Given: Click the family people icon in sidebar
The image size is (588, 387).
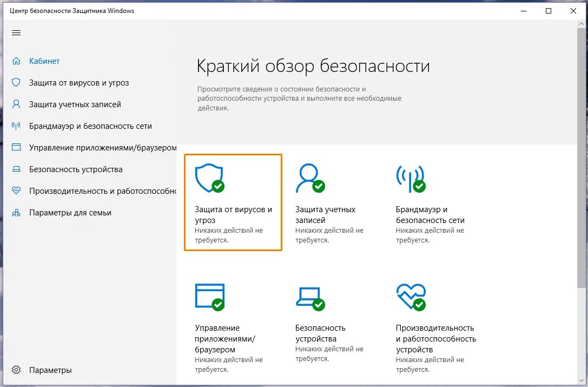Looking at the screenshot, I should (16, 213).
